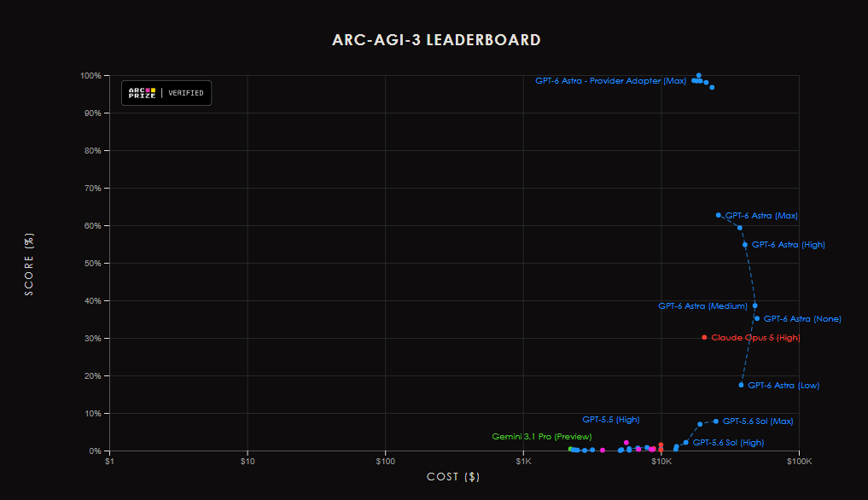Click the 10% y-axis tick label
868x500 pixels.
(92, 414)
